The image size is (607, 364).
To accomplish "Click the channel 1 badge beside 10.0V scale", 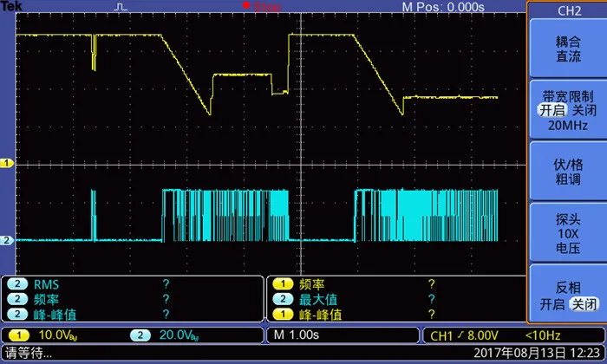I will (18, 335).
